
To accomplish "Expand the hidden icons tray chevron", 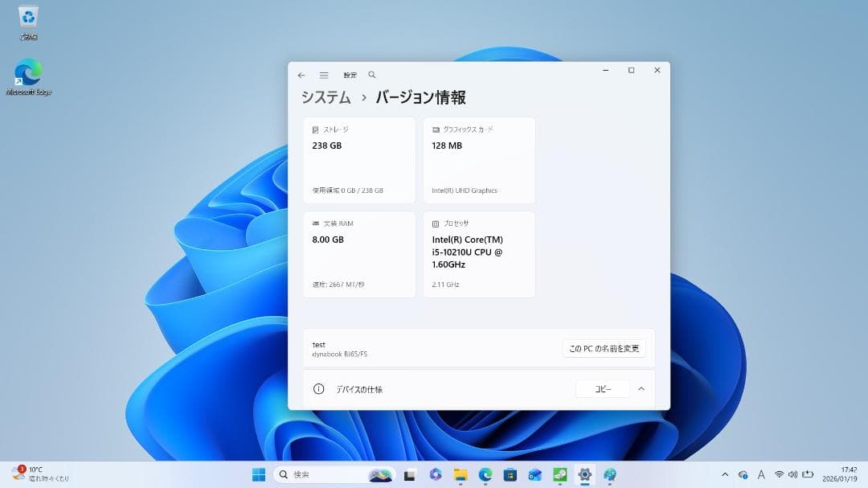I will pyautogui.click(x=724, y=474).
